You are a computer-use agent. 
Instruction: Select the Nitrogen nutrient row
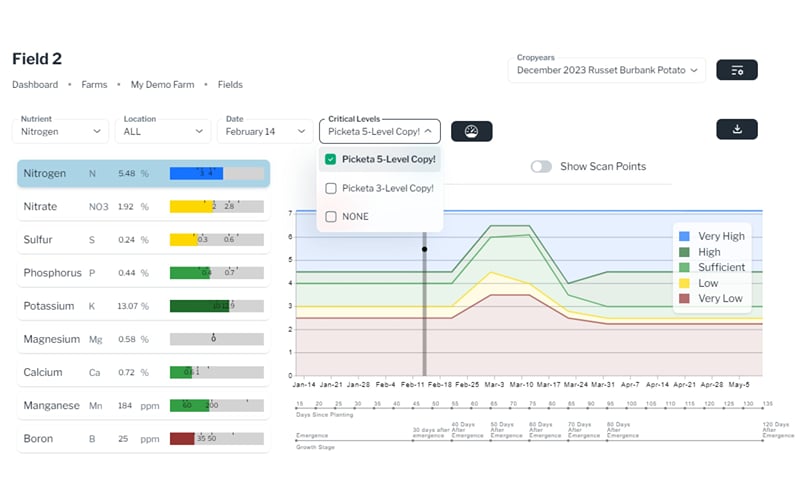point(143,173)
